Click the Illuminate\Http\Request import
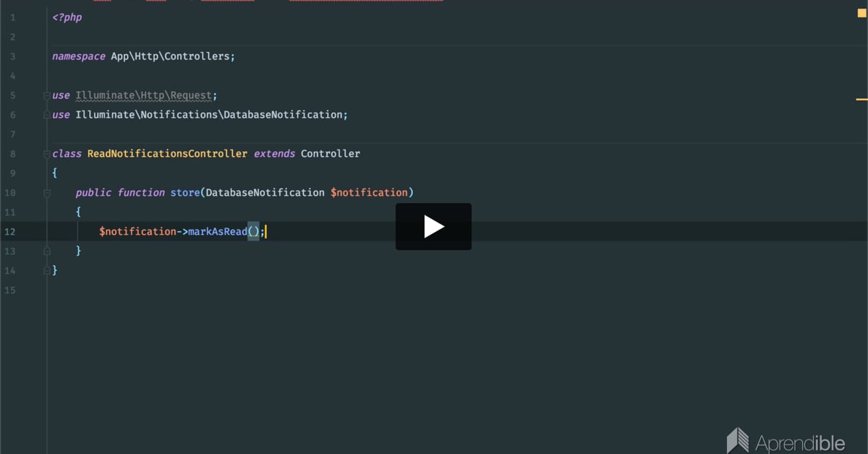Screen dimensions: 868x454 click(x=144, y=95)
